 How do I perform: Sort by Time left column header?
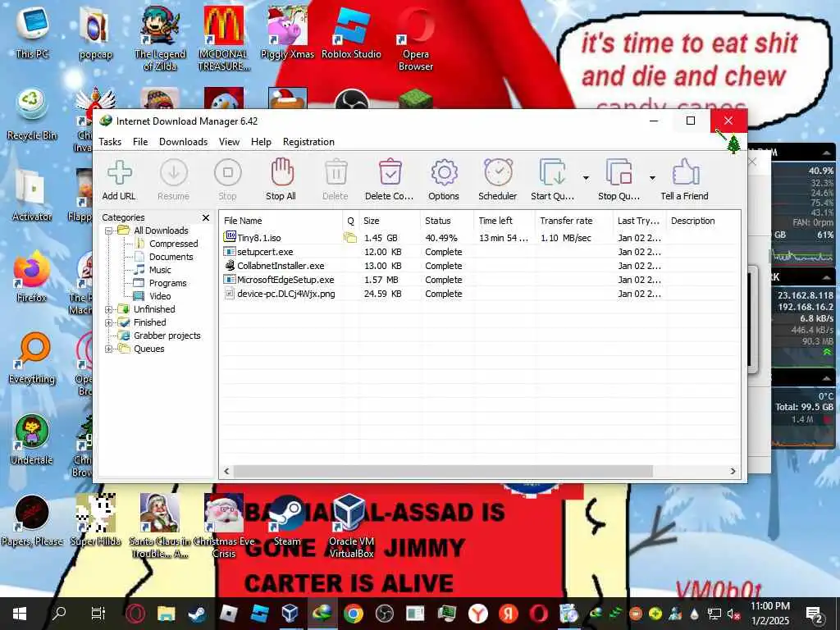pos(504,221)
